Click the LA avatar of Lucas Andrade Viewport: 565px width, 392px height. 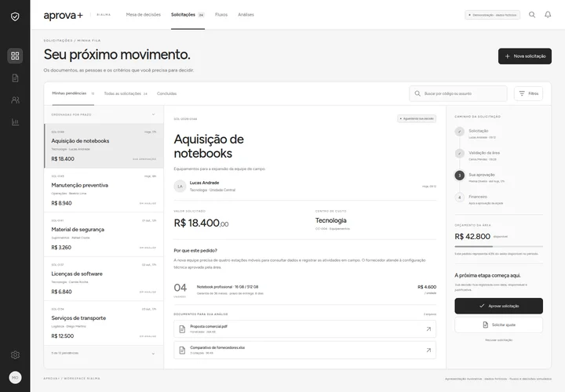pos(180,186)
